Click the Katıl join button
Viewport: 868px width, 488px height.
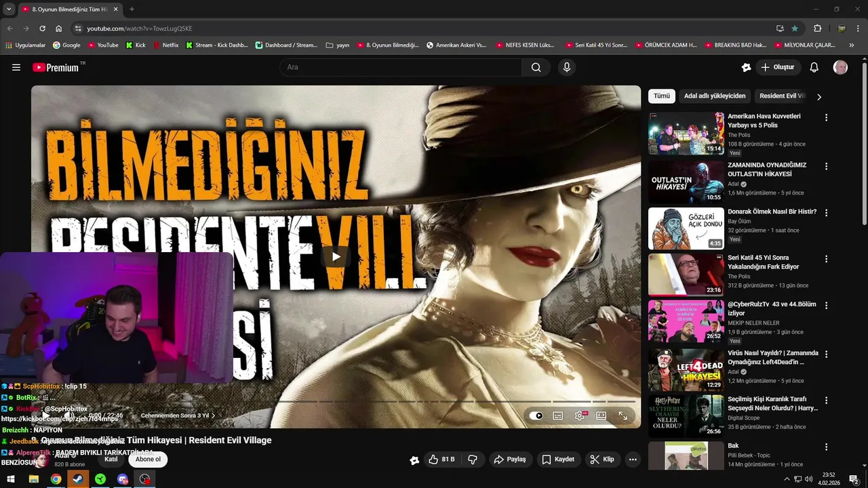click(x=111, y=459)
